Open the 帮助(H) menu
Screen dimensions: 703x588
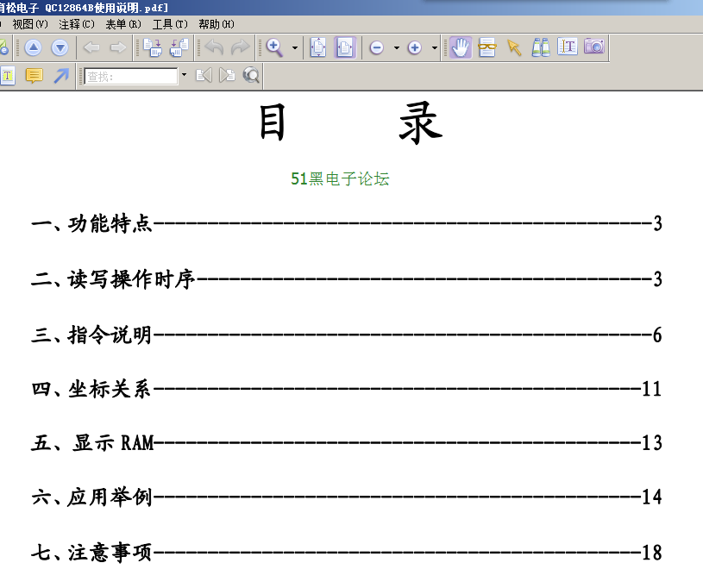[216, 24]
